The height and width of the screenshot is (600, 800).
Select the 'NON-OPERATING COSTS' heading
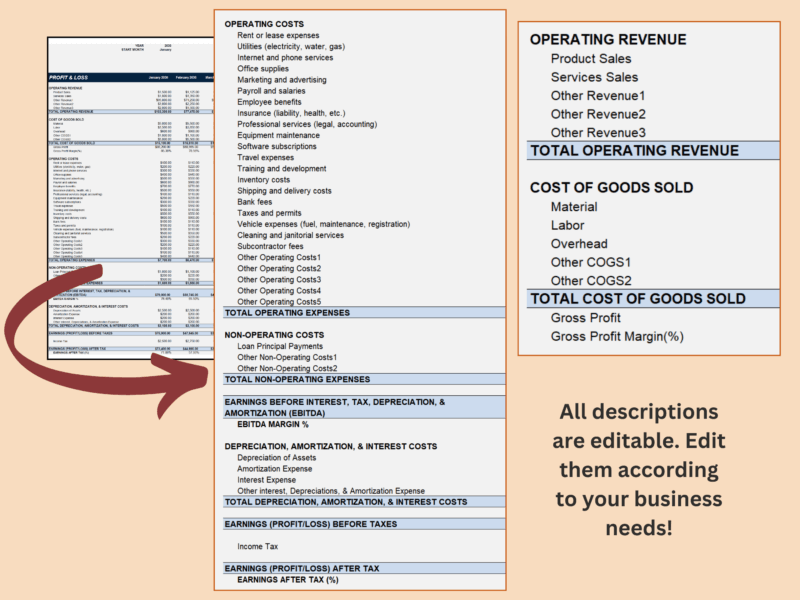[x=274, y=335]
